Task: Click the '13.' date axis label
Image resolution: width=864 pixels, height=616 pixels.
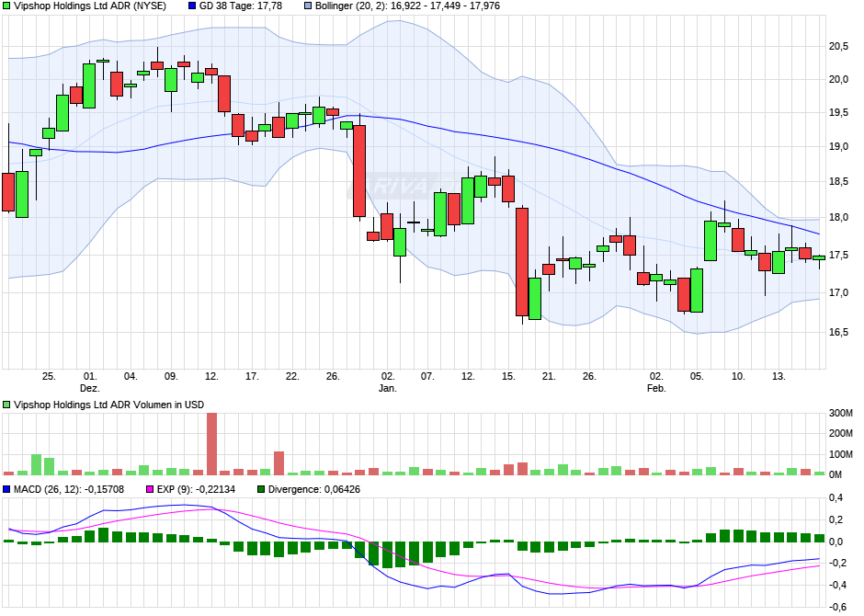Action: (779, 376)
